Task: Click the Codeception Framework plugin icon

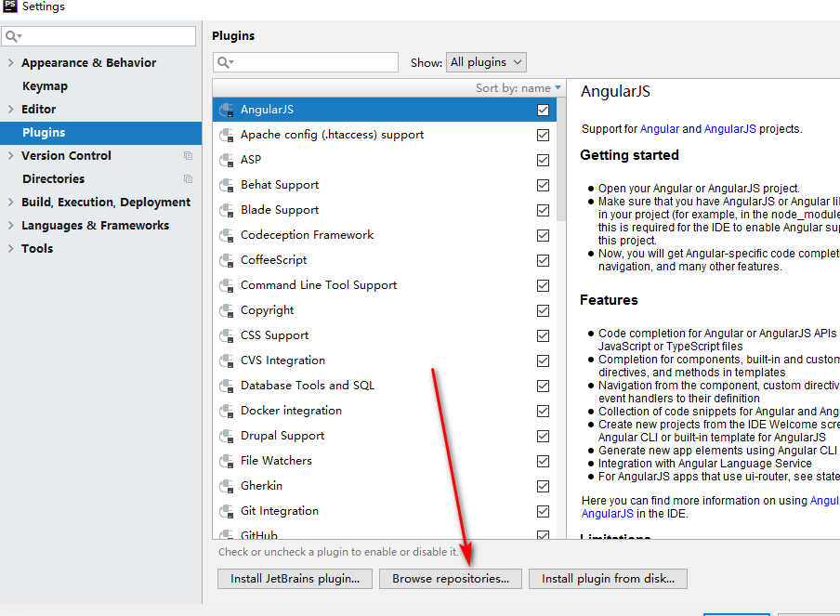Action: tap(227, 235)
